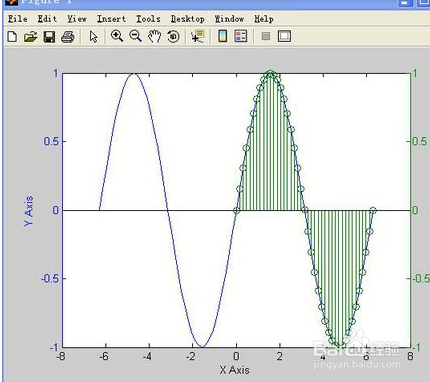Select the Rotate 3D tool
Viewport: 430px width, 382px height.
click(x=173, y=36)
